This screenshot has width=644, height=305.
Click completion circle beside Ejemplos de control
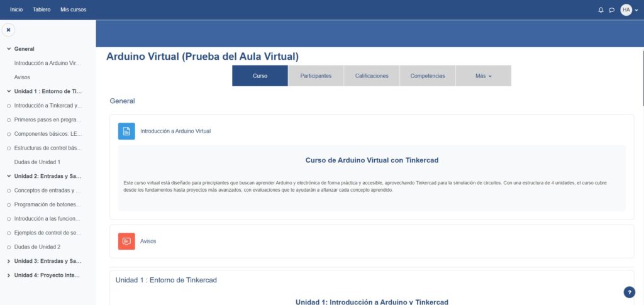coord(9,233)
